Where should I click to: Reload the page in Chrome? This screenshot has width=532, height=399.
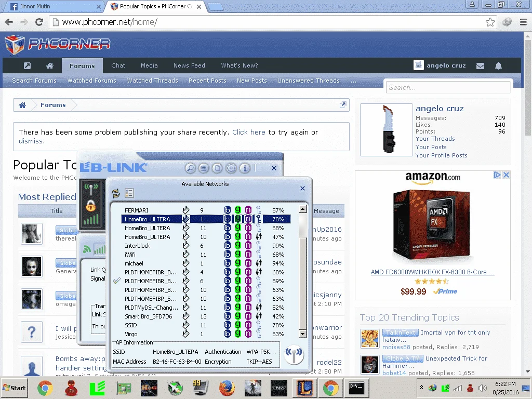pyautogui.click(x=39, y=22)
